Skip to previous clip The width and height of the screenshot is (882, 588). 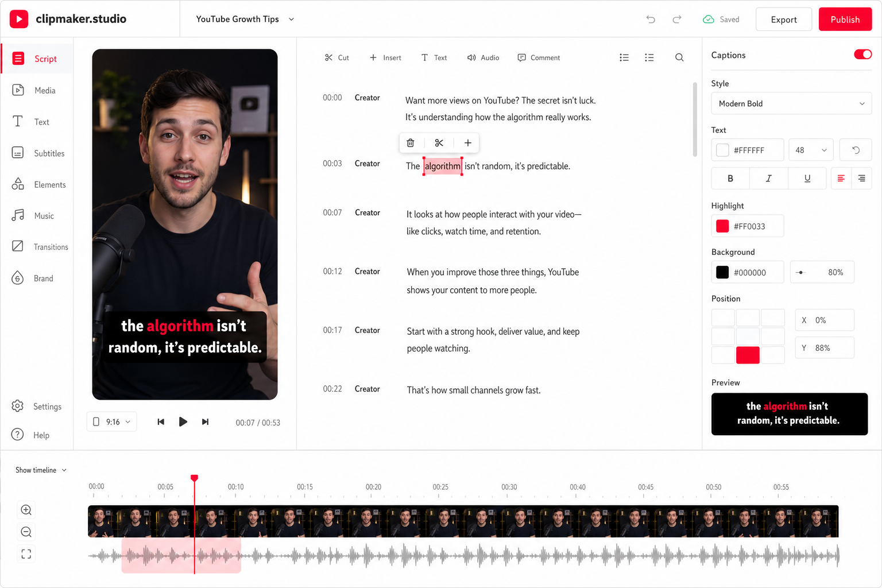[161, 422]
